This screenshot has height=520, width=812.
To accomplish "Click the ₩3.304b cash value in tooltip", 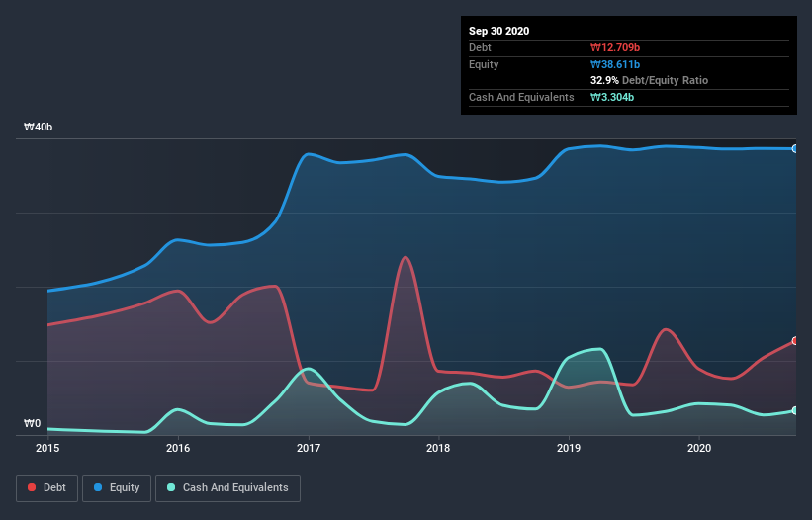I will tap(612, 97).
